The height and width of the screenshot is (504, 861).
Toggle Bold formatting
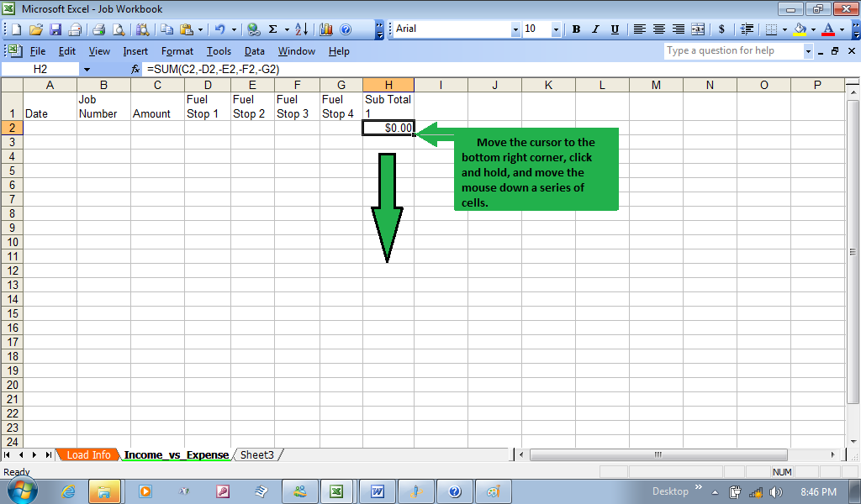[576, 29]
